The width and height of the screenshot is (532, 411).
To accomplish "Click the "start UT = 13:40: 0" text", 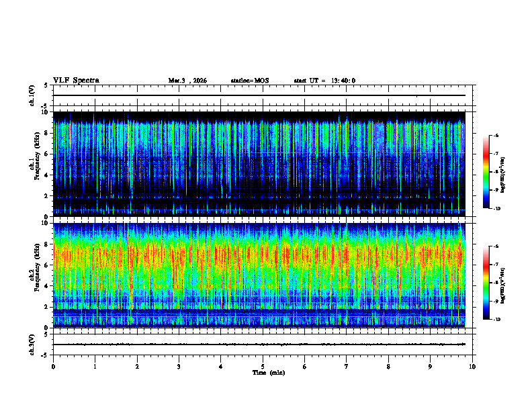I will click(x=324, y=81).
